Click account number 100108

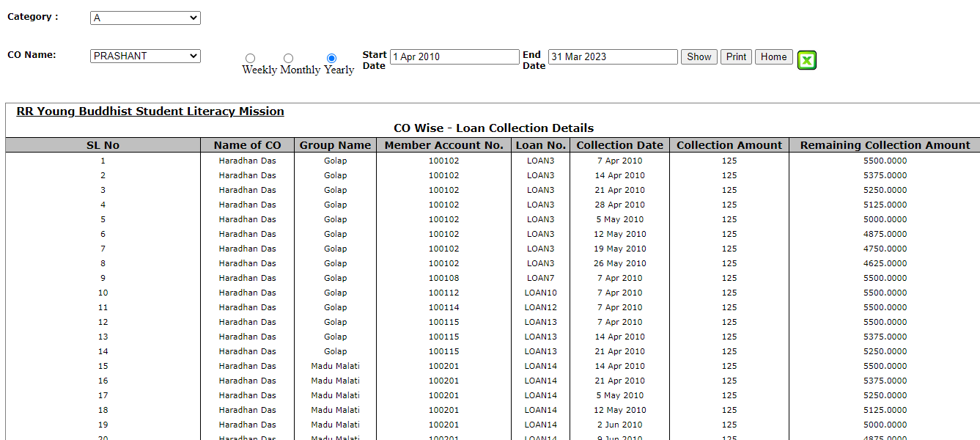point(444,278)
